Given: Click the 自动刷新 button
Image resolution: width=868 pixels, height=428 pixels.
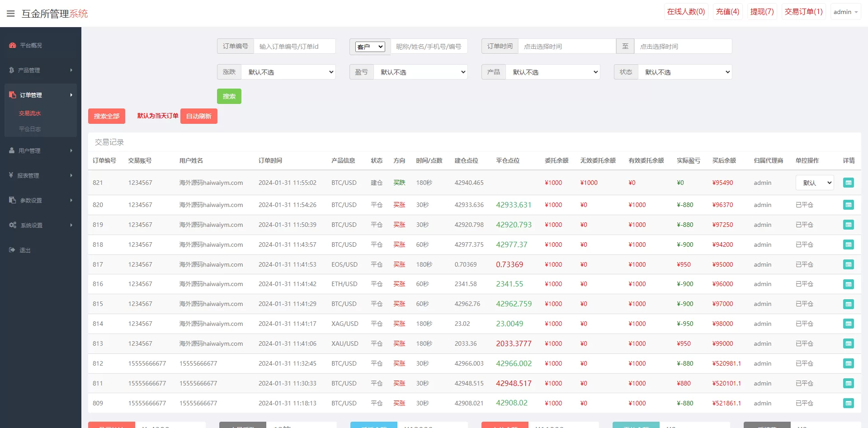Looking at the screenshot, I should (198, 116).
